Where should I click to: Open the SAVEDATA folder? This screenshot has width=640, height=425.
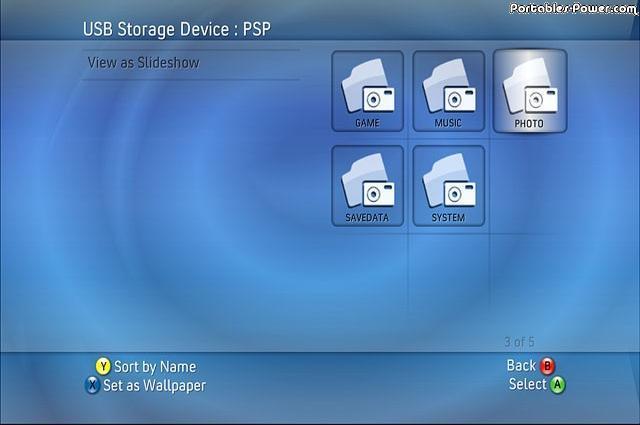click(368, 186)
